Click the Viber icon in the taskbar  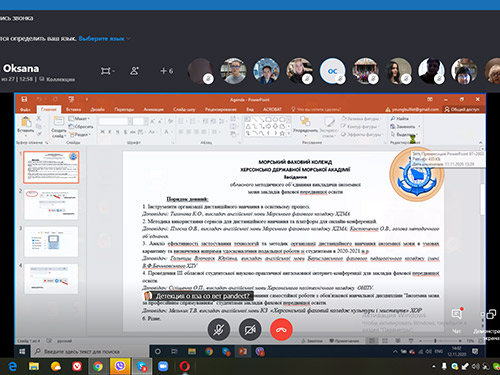(x=120, y=366)
